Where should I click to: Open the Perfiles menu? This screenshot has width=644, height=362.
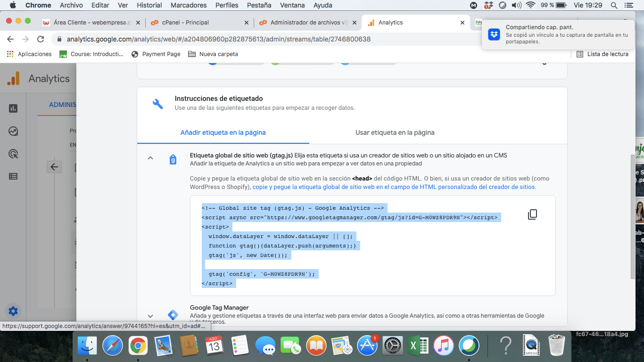227,5
